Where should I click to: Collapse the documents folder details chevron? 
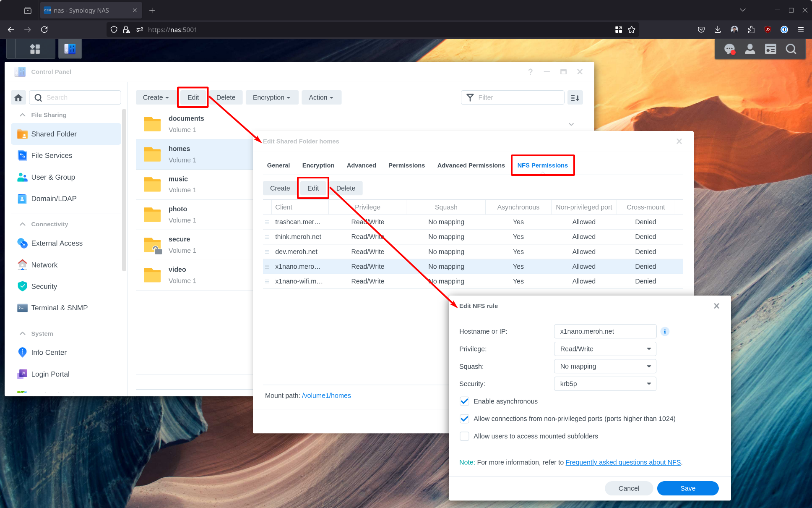[571, 124]
